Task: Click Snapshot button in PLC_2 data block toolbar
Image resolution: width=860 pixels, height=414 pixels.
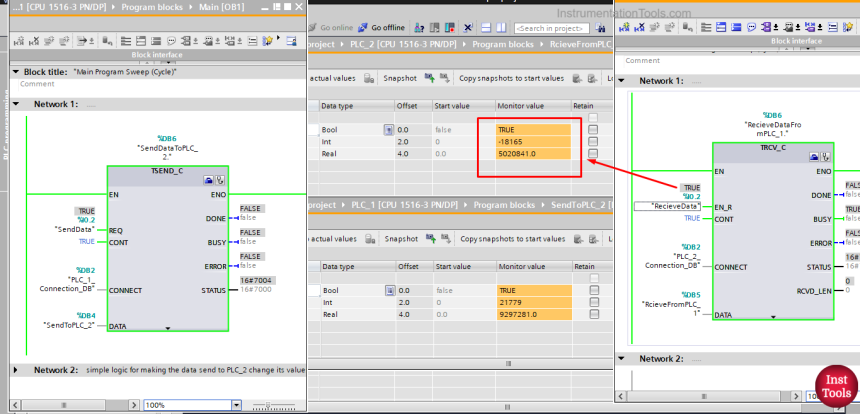Action: (x=399, y=78)
